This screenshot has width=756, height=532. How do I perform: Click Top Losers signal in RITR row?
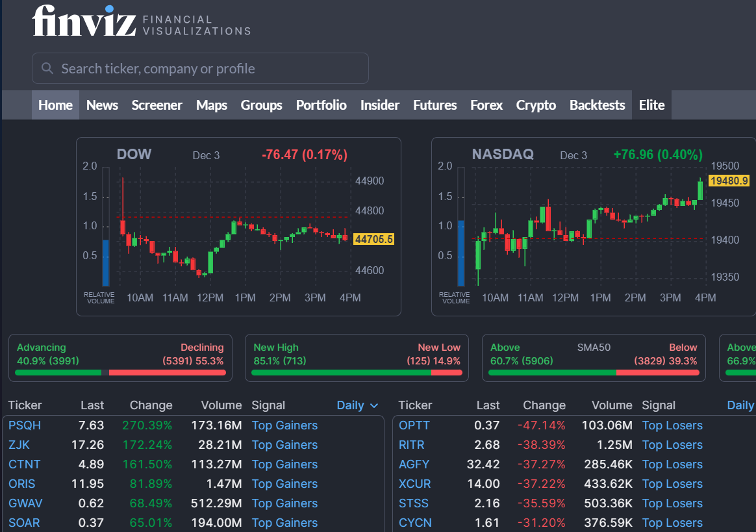tap(672, 445)
